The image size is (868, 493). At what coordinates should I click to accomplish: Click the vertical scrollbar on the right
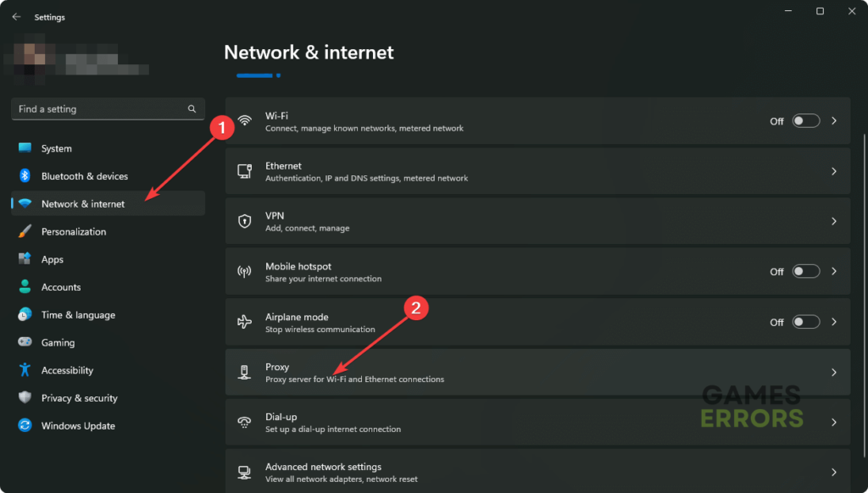(x=864, y=254)
